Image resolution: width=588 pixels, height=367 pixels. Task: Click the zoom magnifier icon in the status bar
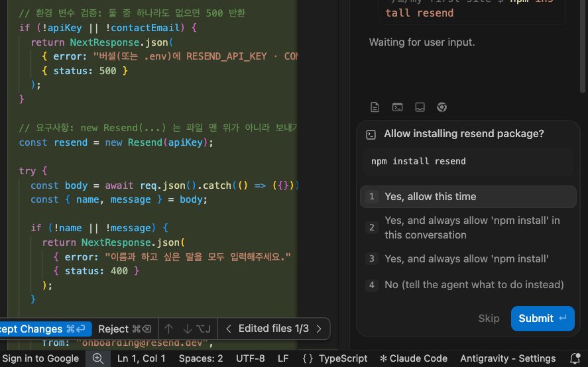[98, 358]
